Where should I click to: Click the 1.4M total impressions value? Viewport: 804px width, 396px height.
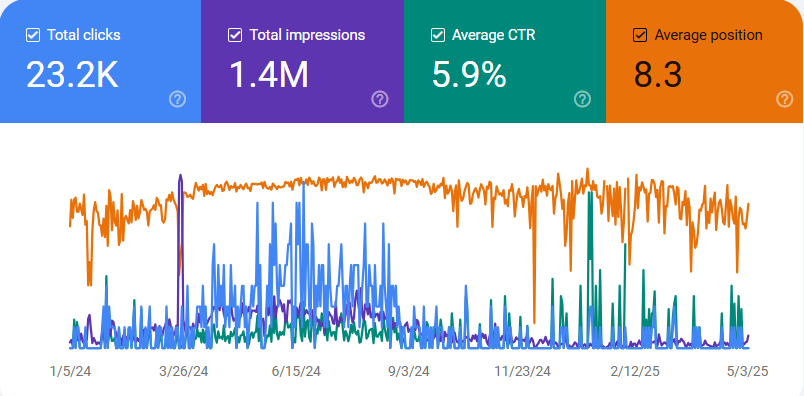[269, 75]
